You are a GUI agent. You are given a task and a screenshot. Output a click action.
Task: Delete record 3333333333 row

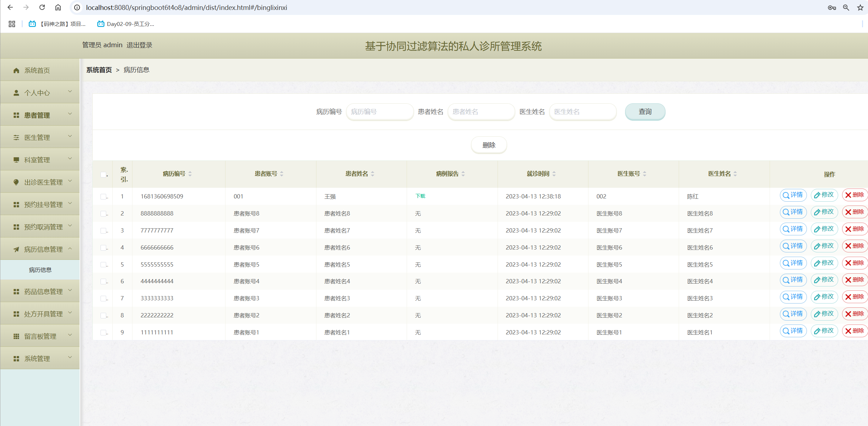pyautogui.click(x=855, y=297)
